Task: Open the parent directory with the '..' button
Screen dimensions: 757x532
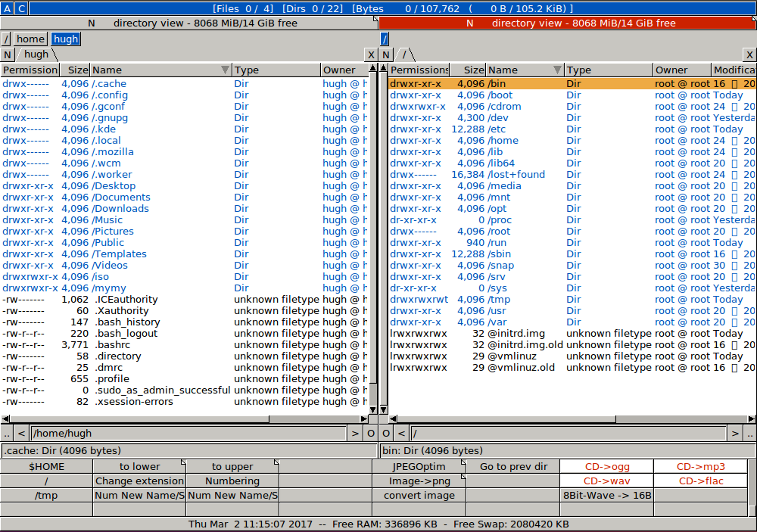Action: point(8,433)
